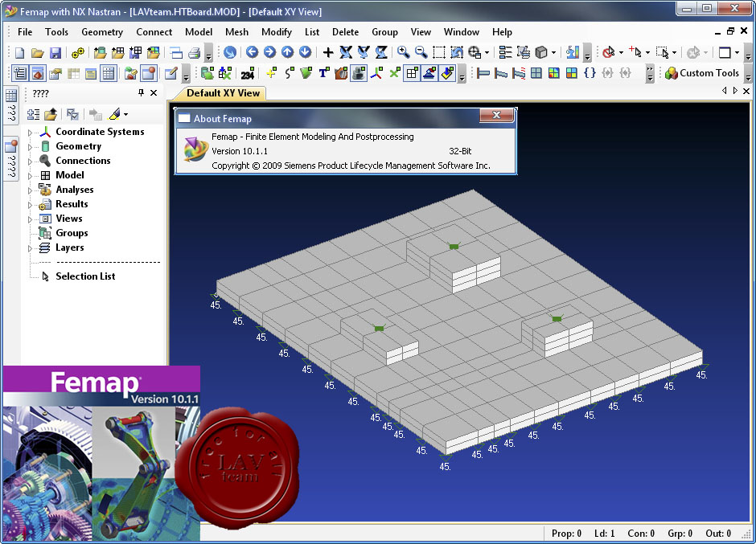Click the cascade windows icon
The image size is (756, 544).
pos(176,52)
